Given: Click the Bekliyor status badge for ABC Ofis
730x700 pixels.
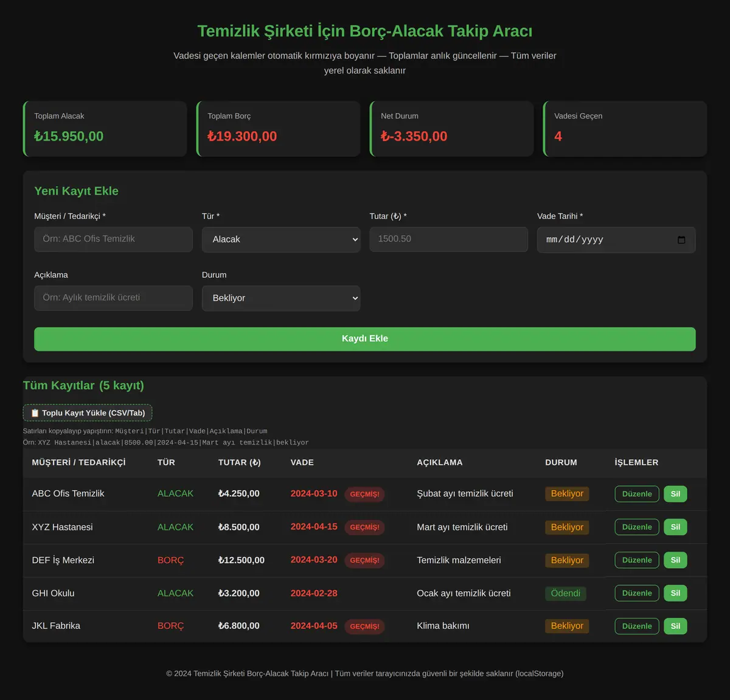Looking at the screenshot, I should tap(567, 494).
